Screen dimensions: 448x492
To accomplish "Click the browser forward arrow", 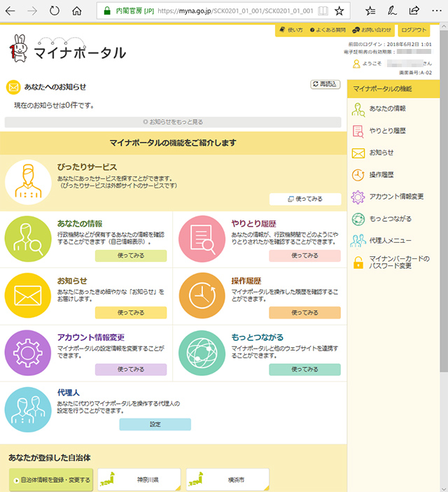I will (32, 11).
